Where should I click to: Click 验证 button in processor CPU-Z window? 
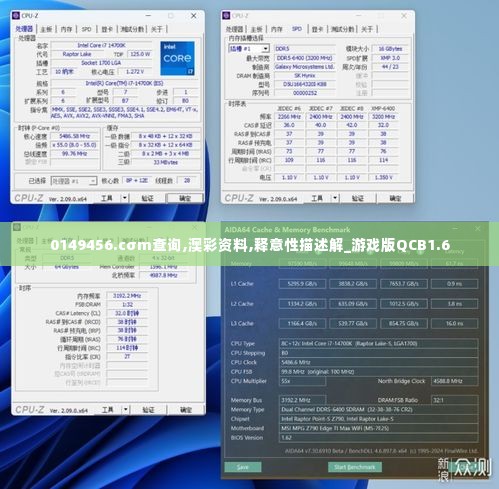tap(147, 198)
